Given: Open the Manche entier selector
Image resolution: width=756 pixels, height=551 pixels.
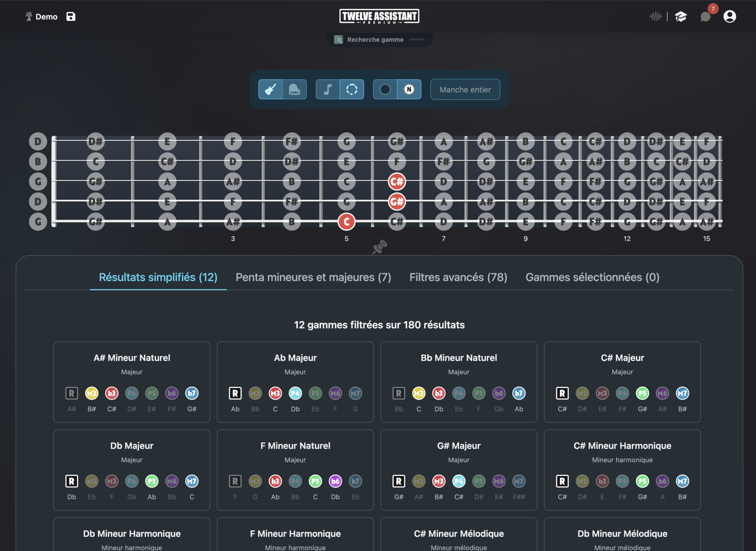Looking at the screenshot, I should tap(465, 90).
